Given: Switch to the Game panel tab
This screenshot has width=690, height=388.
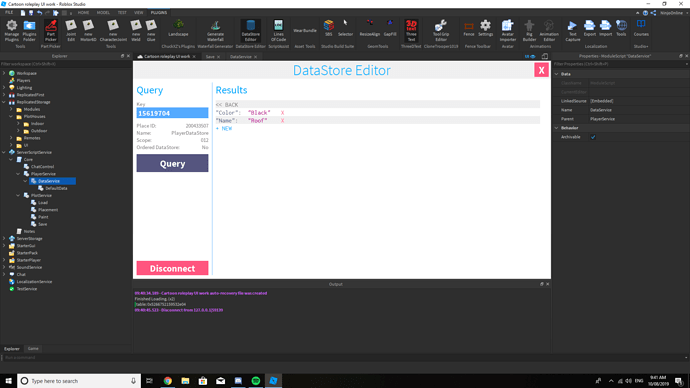Looking at the screenshot, I should click(33, 348).
